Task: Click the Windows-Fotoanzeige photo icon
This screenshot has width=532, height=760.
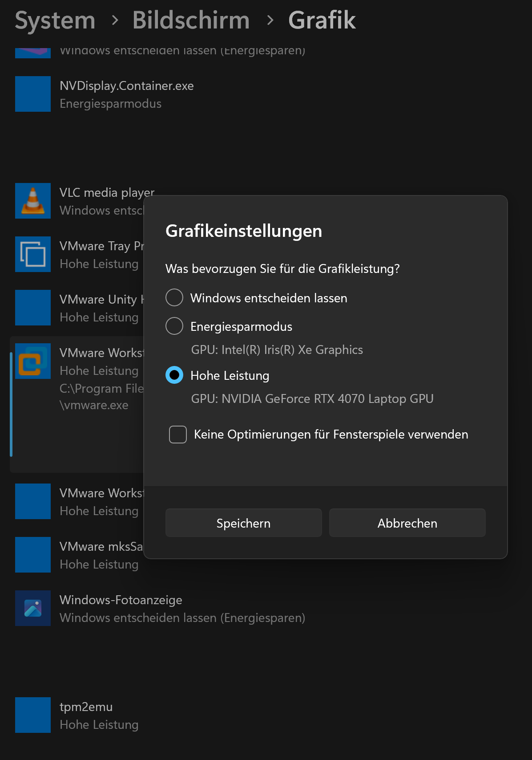Action: click(x=33, y=608)
